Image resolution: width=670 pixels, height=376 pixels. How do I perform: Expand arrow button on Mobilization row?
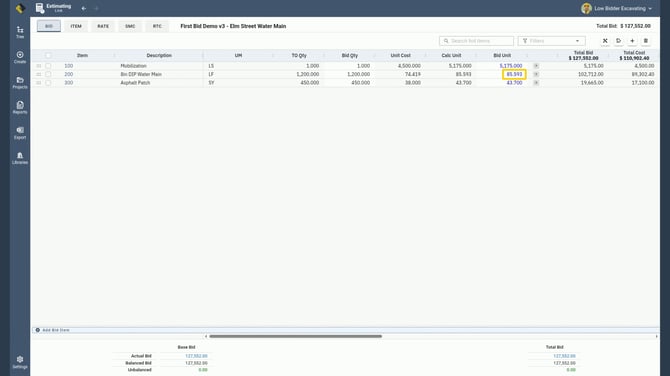(x=536, y=66)
